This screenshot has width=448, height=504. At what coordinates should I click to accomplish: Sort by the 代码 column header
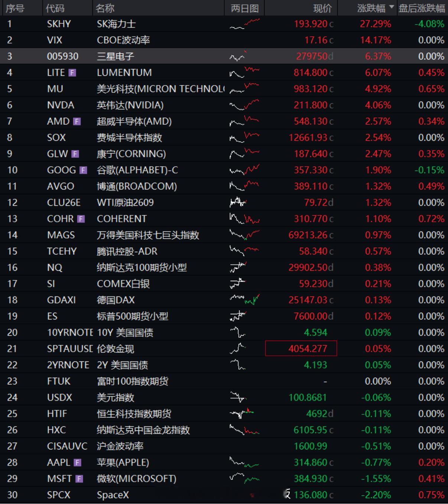click(55, 8)
